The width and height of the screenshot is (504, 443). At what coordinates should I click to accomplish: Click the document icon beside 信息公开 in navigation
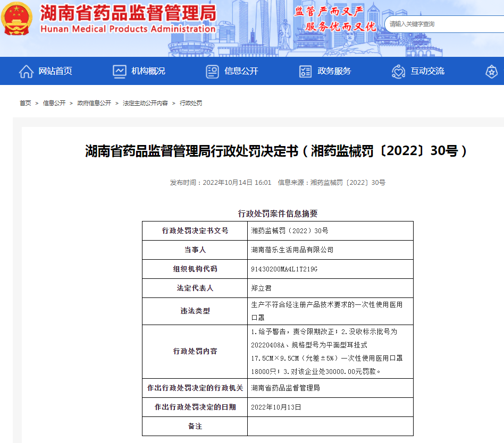point(212,71)
